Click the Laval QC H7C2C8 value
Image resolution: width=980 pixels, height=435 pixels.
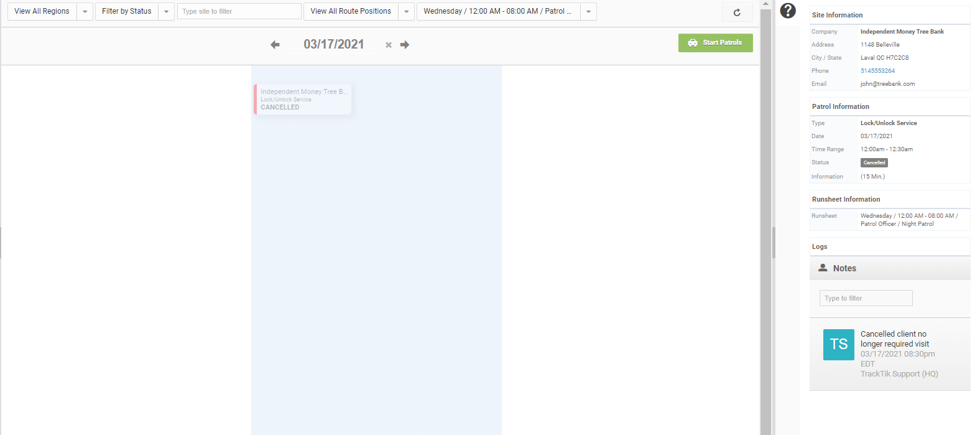[x=884, y=58]
